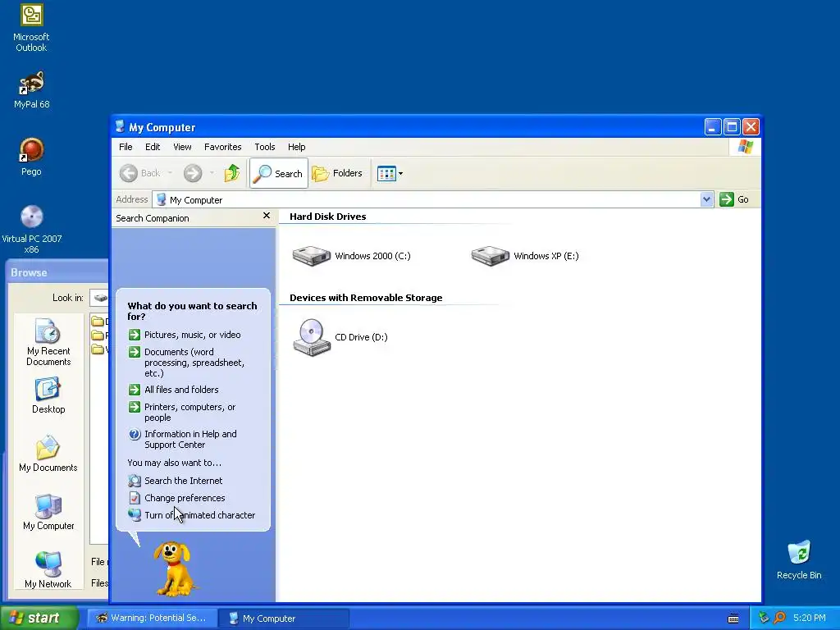
Task: Click the keyboard icon on taskbar
Action: click(733, 619)
